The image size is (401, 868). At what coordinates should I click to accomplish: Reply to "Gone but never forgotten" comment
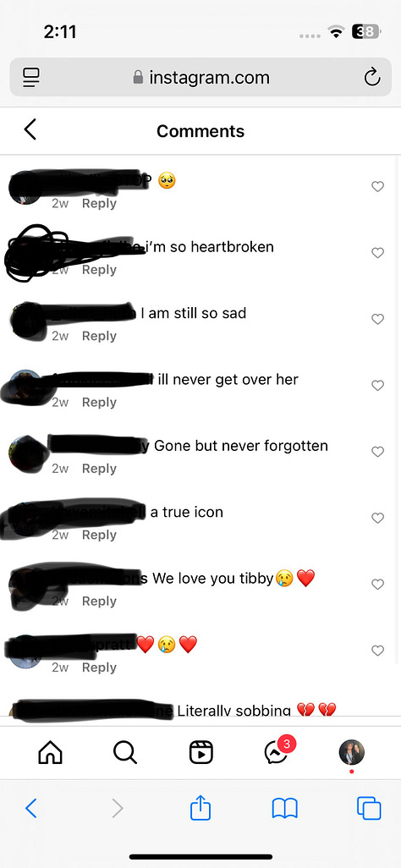click(99, 469)
